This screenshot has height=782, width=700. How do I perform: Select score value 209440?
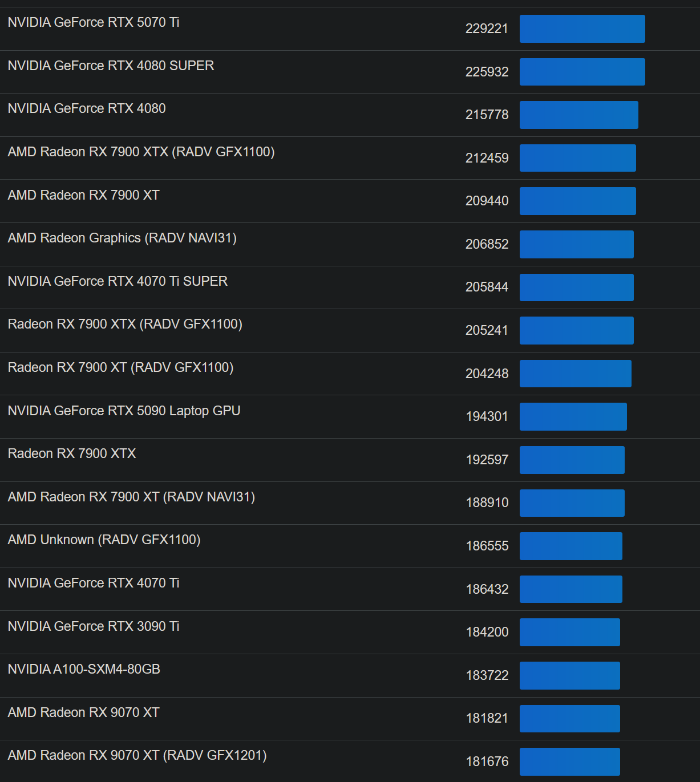(487, 201)
